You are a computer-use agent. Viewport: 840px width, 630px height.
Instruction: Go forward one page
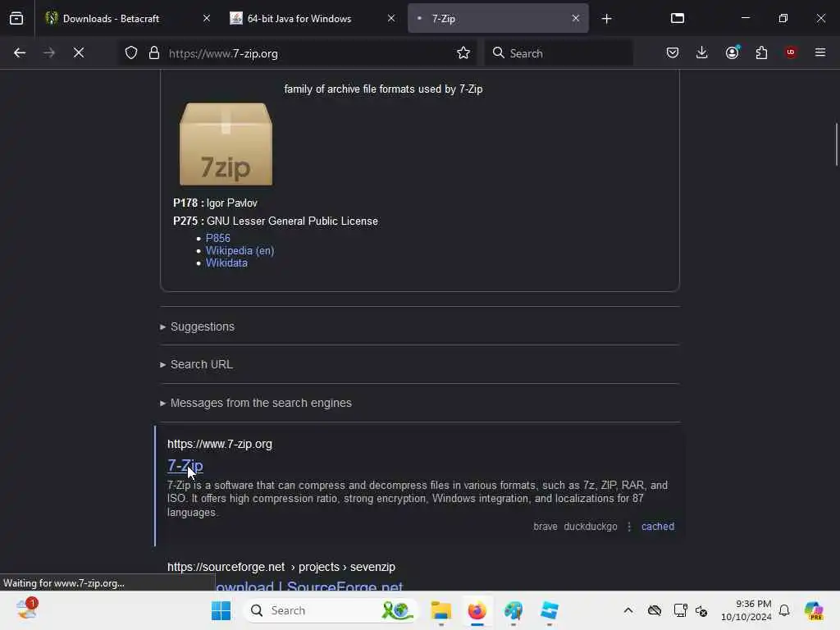point(48,53)
